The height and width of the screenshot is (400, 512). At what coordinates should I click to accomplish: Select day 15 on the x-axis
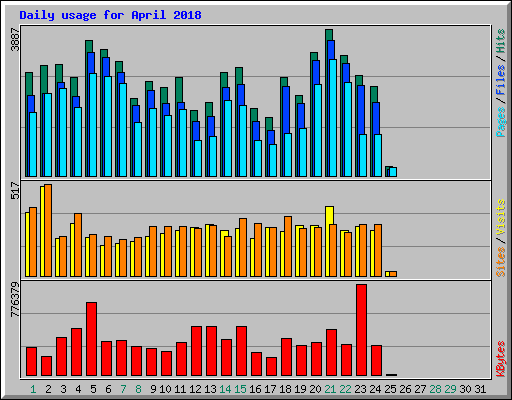[240, 389]
